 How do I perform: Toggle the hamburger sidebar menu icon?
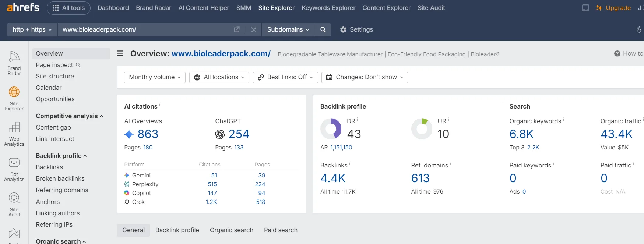120,53
